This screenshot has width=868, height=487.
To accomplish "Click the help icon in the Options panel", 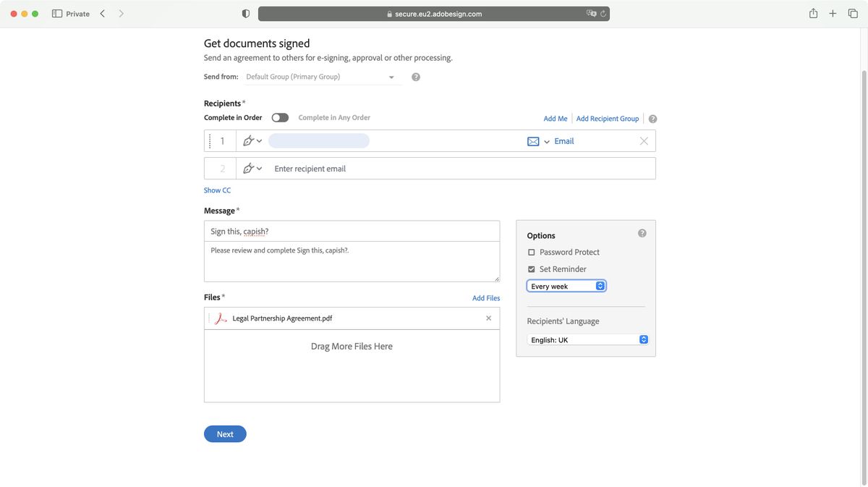I will coord(642,232).
